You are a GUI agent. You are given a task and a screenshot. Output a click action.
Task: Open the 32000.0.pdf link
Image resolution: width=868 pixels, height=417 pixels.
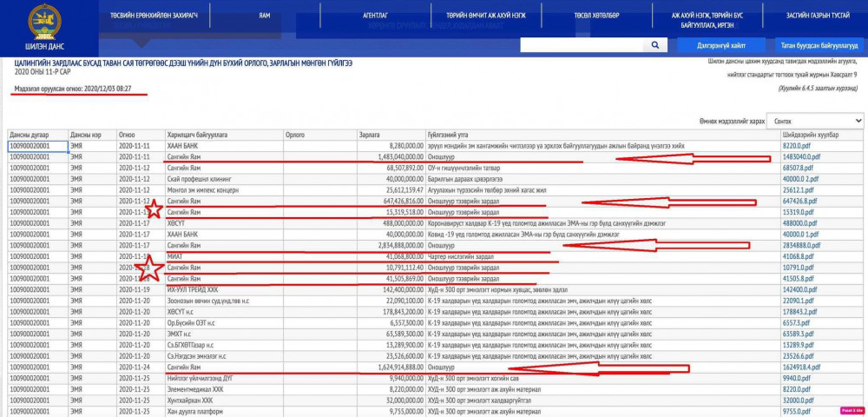pos(797,400)
